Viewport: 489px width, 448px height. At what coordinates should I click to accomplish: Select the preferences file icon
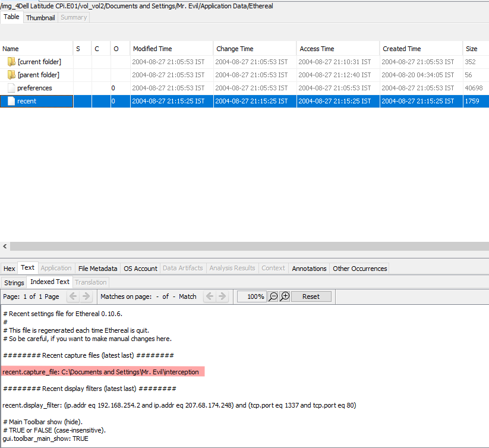[10, 87]
